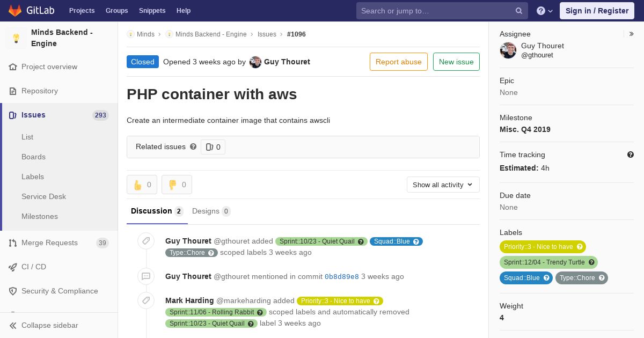
Task: Switch to the Designs tab
Action: click(211, 211)
